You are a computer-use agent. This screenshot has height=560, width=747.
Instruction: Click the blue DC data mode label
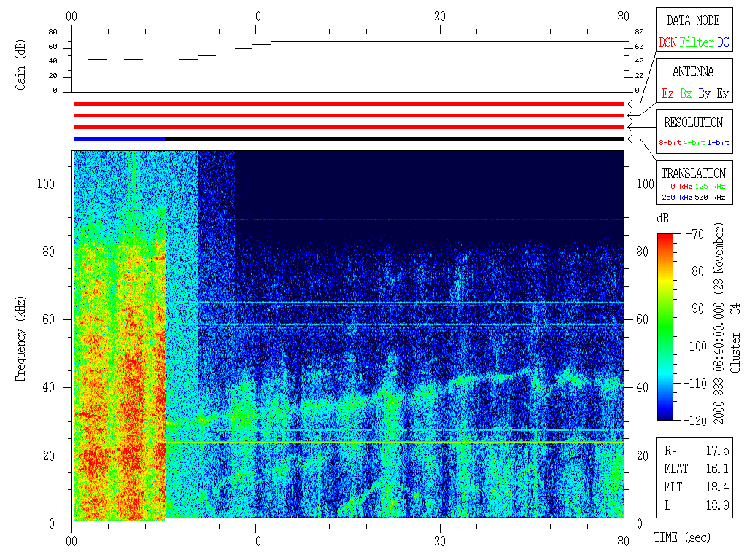tap(723, 43)
